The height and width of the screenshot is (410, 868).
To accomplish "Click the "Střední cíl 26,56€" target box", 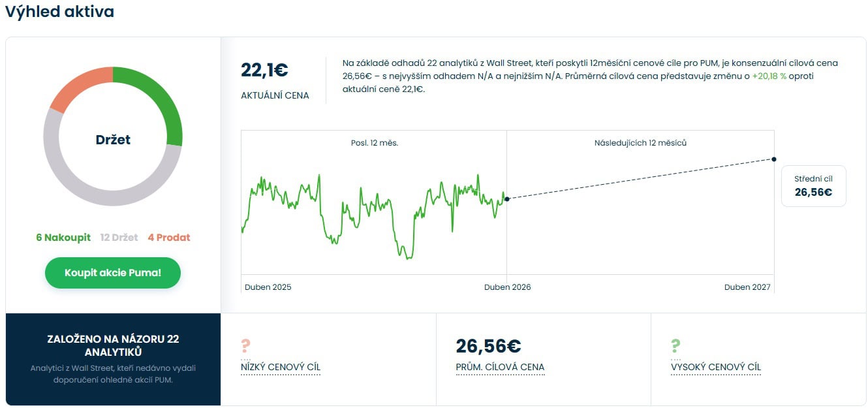I will pos(813,186).
